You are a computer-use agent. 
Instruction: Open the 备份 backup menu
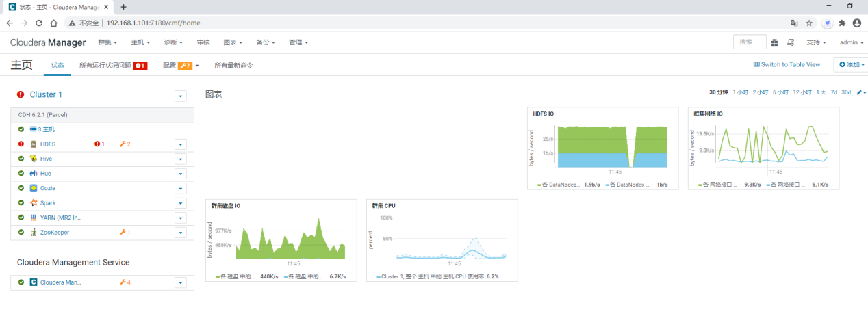click(266, 42)
